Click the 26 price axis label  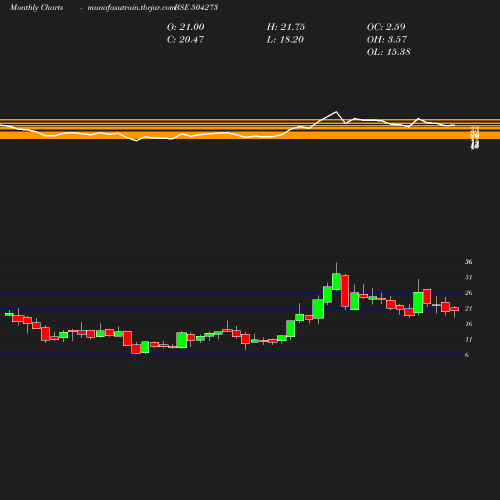pos(469,293)
